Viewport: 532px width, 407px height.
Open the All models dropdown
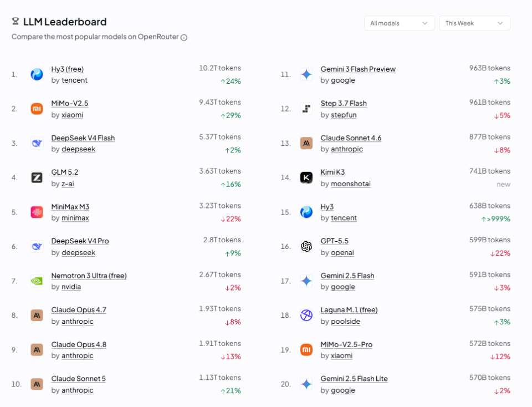coord(400,23)
